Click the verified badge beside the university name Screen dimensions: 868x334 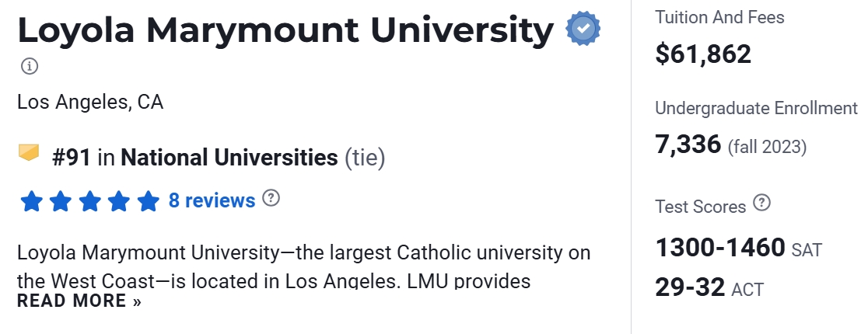pyautogui.click(x=583, y=30)
